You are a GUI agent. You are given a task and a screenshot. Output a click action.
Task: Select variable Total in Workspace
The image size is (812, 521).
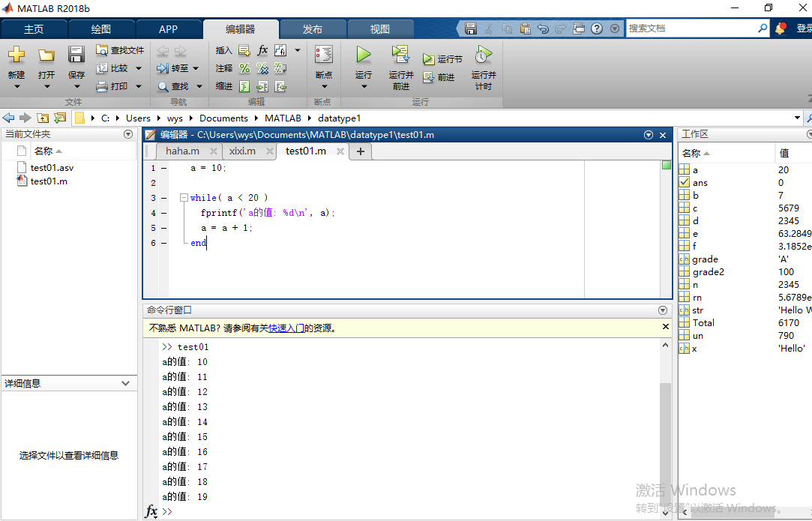point(703,322)
